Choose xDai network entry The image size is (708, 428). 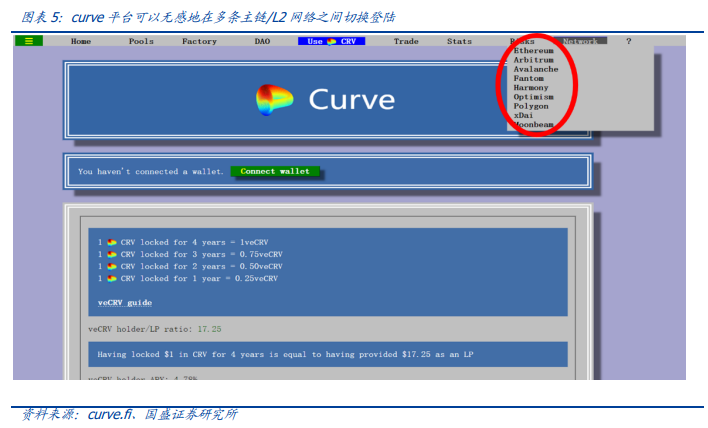point(524,115)
